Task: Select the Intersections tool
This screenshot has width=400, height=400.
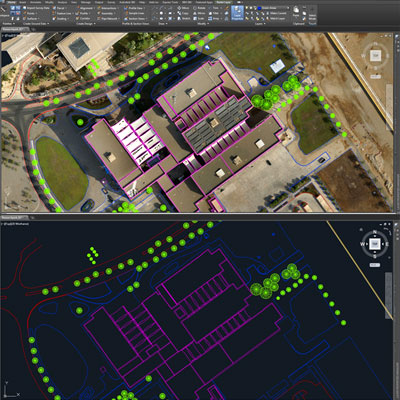Action: click(107, 8)
